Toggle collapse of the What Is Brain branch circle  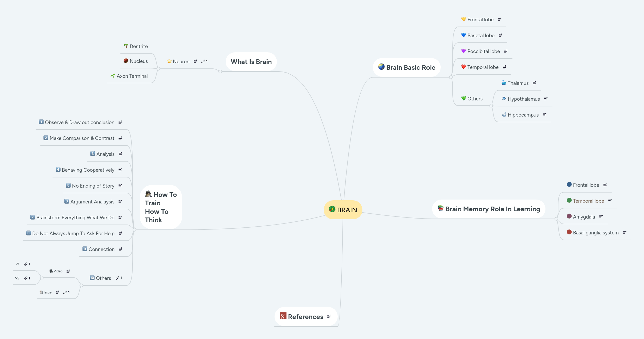click(x=220, y=72)
